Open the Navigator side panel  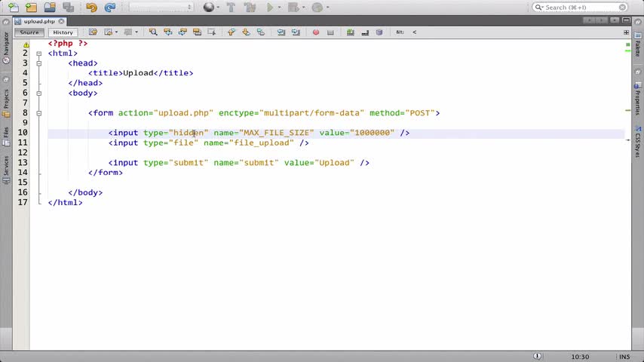6,48
